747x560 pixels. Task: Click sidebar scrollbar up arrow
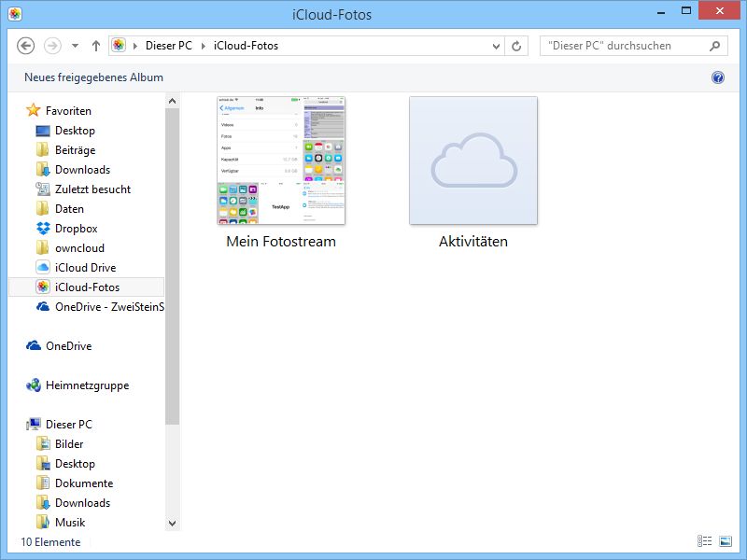[x=172, y=101]
